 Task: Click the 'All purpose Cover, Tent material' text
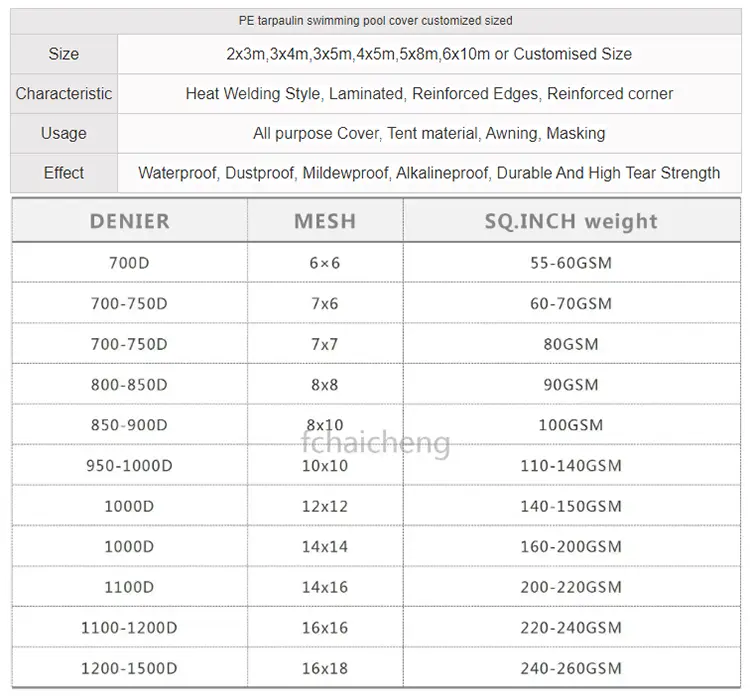point(429,133)
